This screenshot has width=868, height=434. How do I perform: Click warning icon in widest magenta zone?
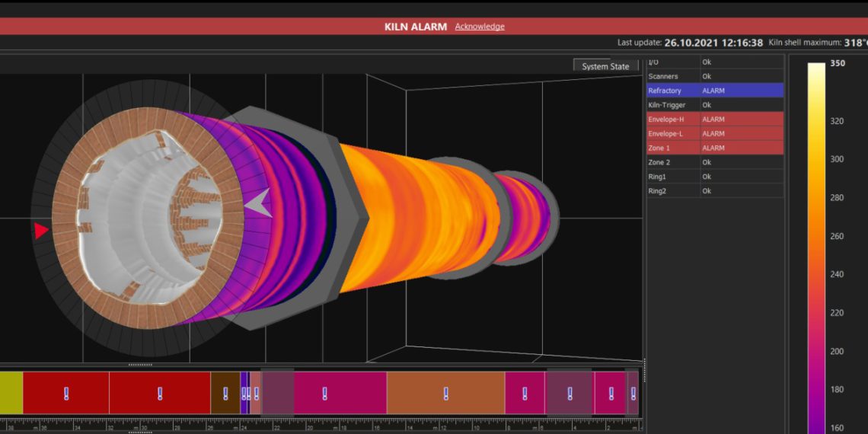(x=324, y=394)
